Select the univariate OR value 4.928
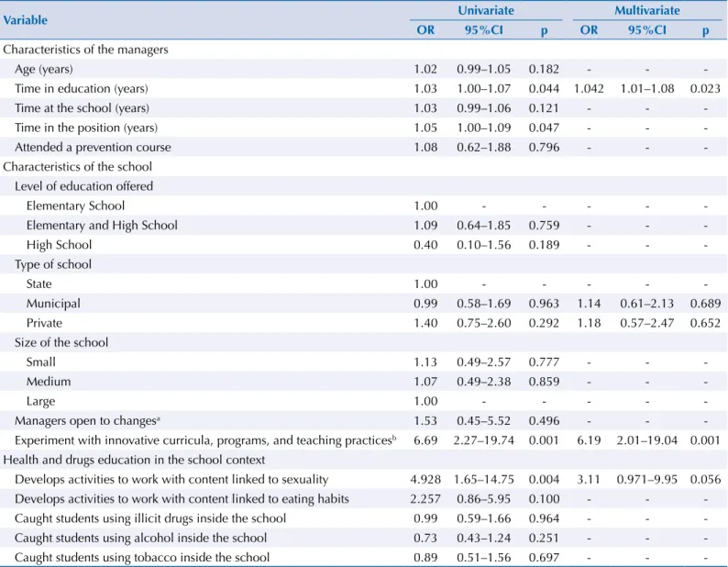This screenshot has width=728, height=567. (425, 479)
